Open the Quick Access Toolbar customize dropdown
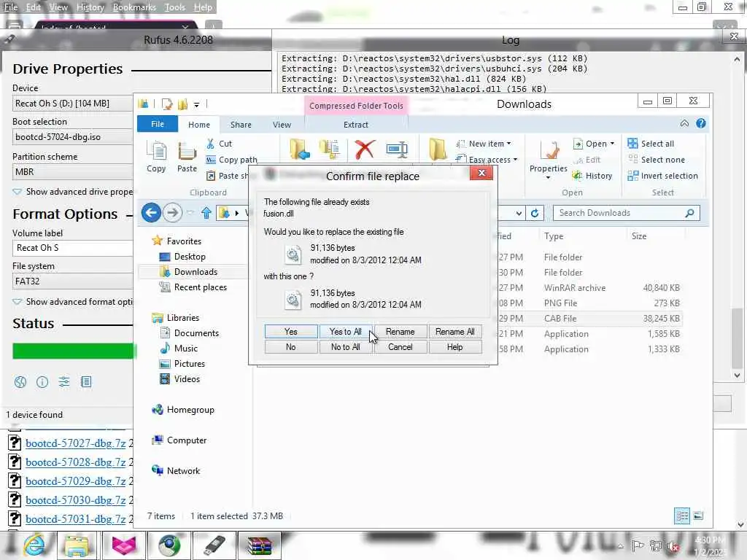The width and height of the screenshot is (747, 560). coord(196,104)
